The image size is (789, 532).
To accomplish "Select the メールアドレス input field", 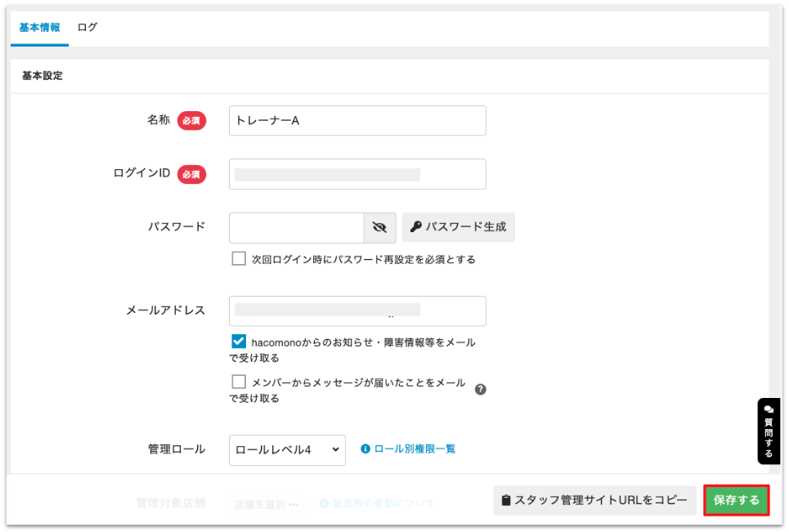I will click(x=357, y=311).
